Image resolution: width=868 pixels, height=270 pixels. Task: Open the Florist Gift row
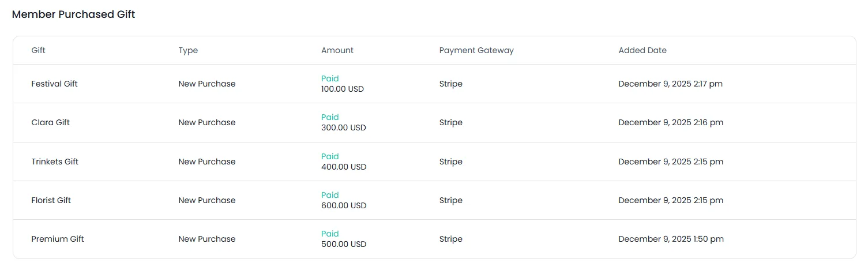[x=51, y=200]
